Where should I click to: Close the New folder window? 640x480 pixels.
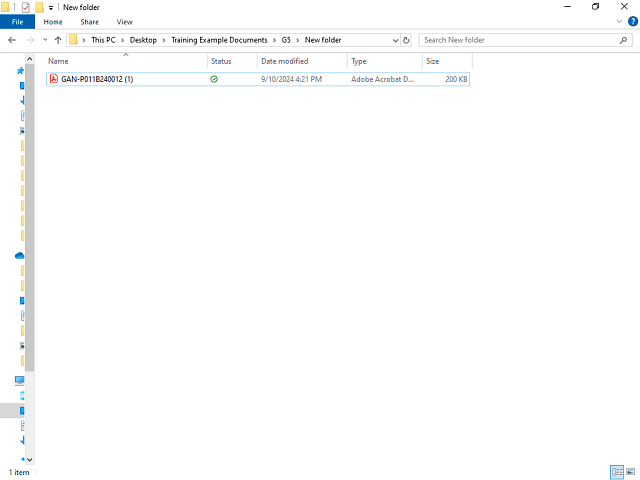click(624, 7)
